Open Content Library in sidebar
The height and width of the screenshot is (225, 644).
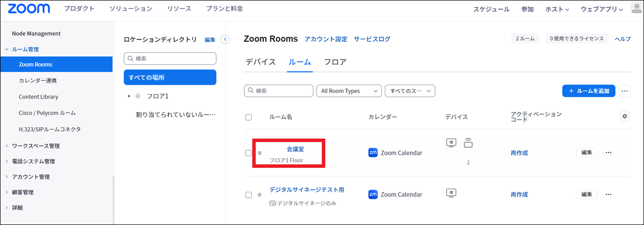[x=39, y=97]
